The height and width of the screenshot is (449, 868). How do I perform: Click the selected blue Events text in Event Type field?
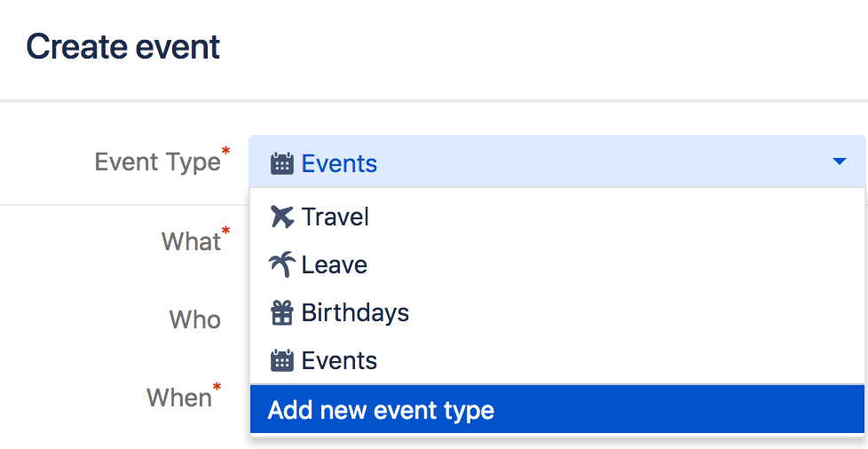point(339,164)
